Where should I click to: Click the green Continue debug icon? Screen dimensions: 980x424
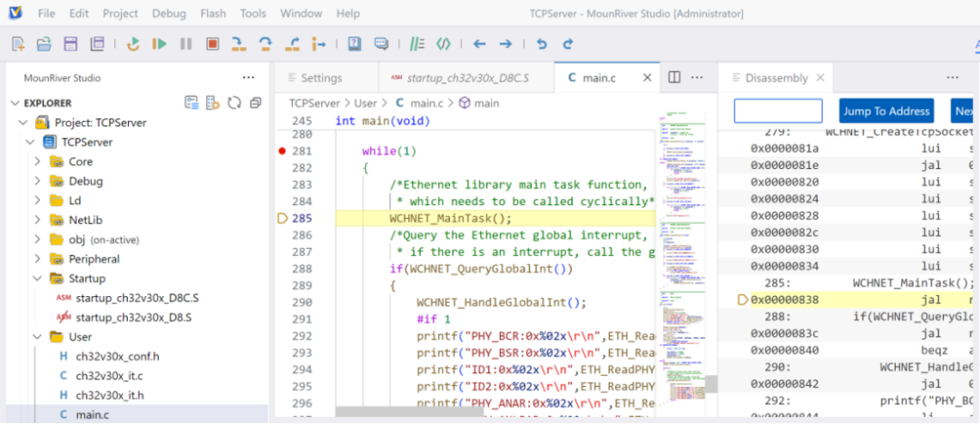click(160, 44)
